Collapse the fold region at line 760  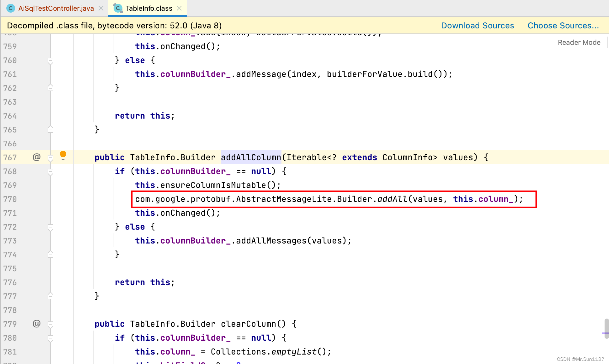[50, 60]
